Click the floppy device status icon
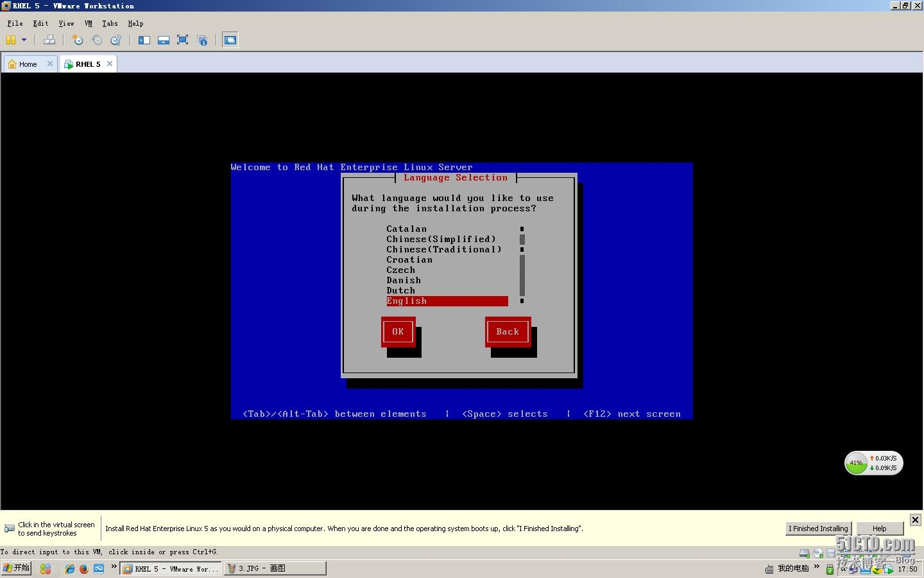This screenshot has width=924, height=578. click(x=831, y=553)
